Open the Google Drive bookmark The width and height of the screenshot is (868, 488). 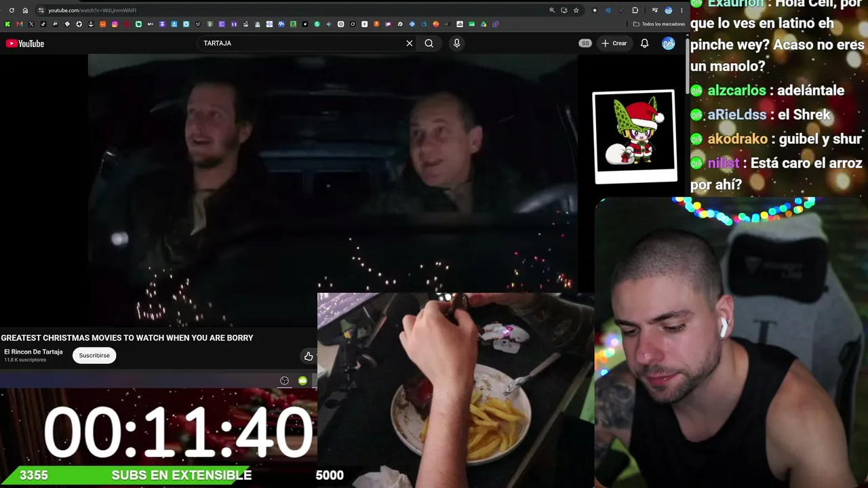click(484, 24)
